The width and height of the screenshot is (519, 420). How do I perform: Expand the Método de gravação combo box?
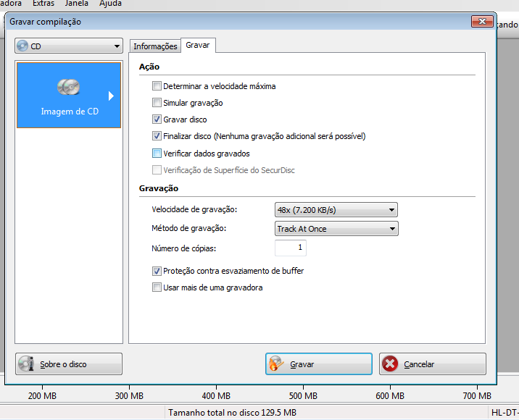(x=336, y=229)
